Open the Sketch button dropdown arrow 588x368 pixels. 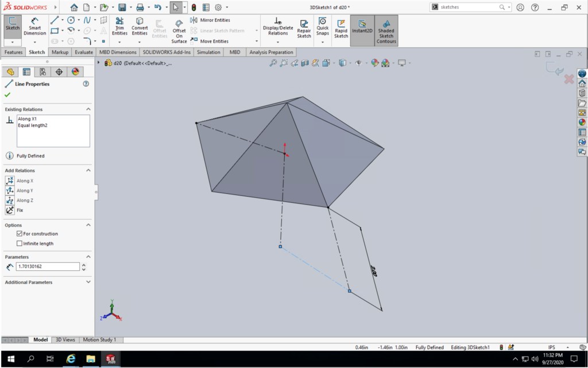coord(12,43)
